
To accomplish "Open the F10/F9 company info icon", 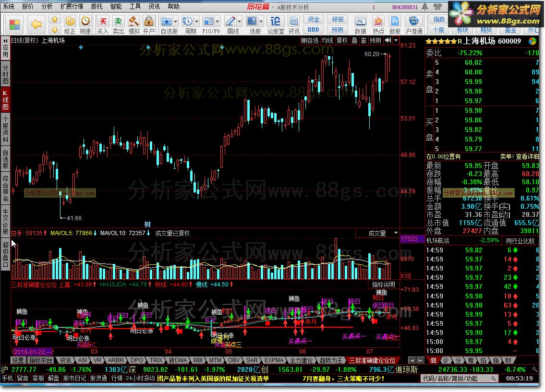I will [x=208, y=22].
